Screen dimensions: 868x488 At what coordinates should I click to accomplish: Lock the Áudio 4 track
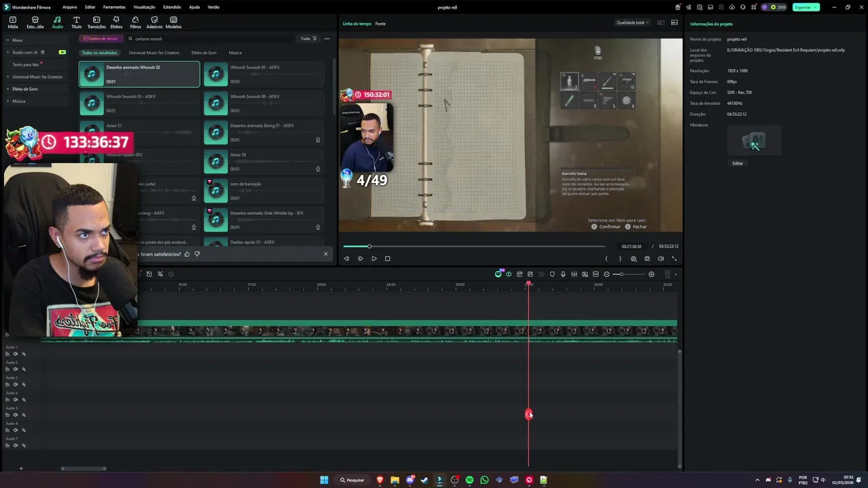(7, 400)
